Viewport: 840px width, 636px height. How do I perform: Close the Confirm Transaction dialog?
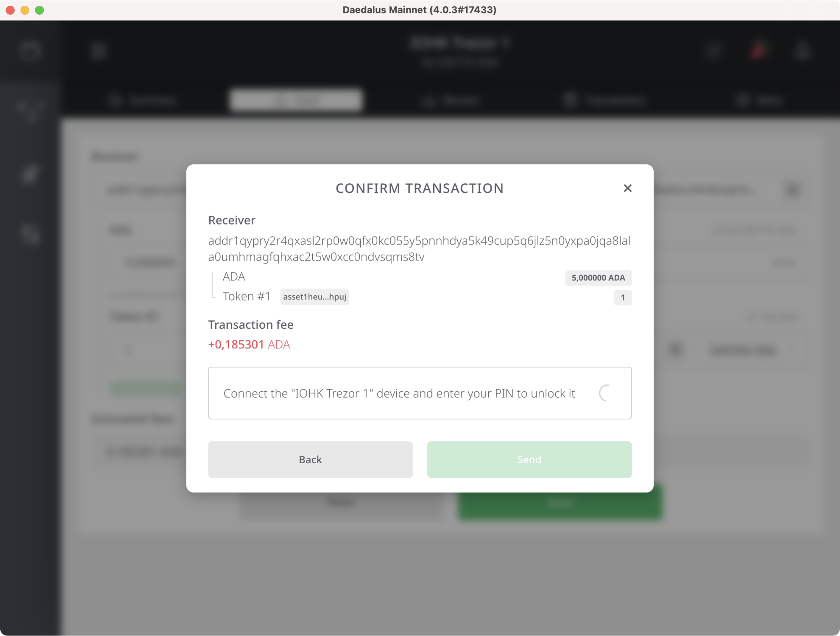pos(627,188)
